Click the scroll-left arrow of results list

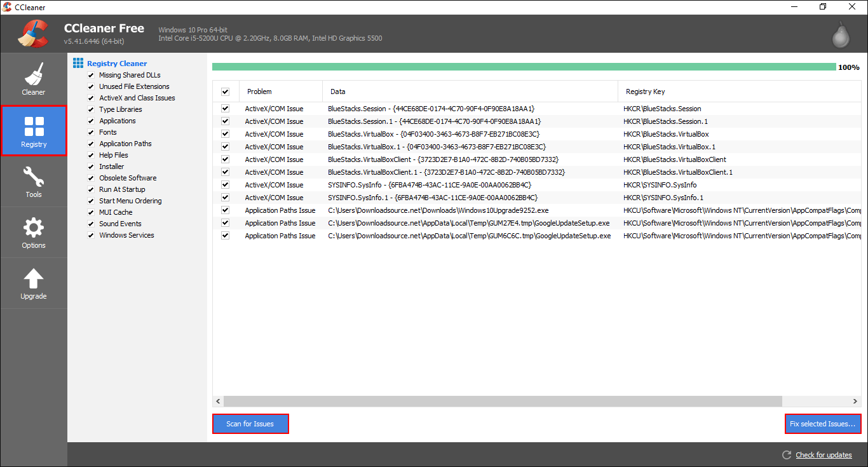pyautogui.click(x=218, y=401)
